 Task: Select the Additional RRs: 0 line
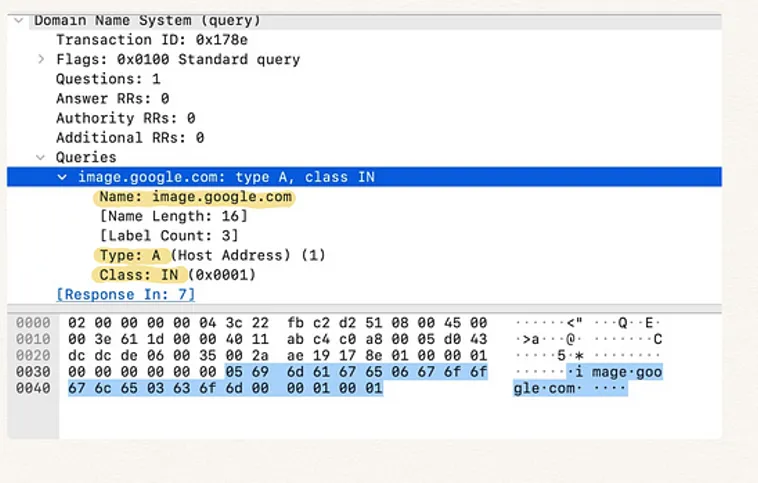[x=129, y=137]
